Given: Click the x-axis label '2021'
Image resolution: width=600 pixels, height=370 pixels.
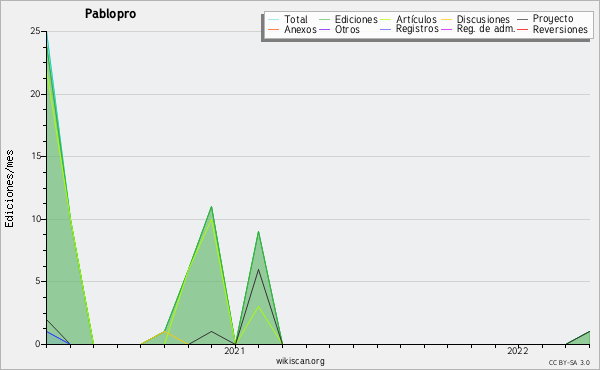Looking at the screenshot, I should pos(235,351).
